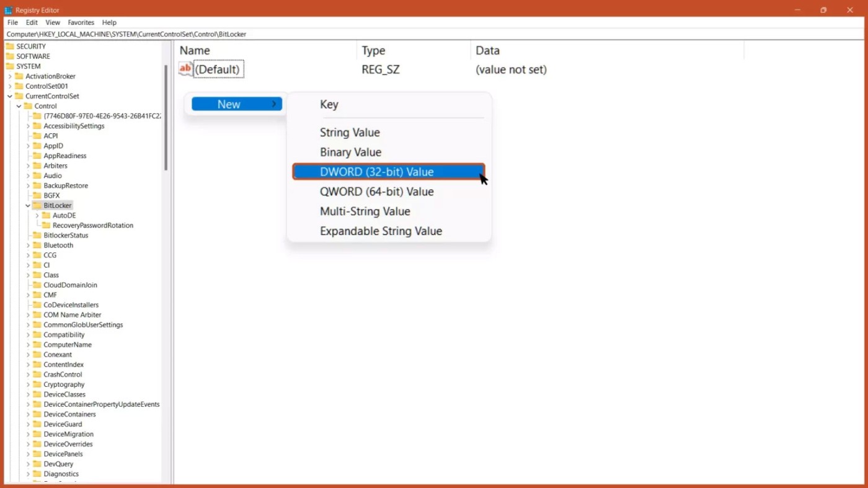Image resolution: width=868 pixels, height=488 pixels.
Task: Click the Bluetooth folder icon
Action: [x=37, y=245]
